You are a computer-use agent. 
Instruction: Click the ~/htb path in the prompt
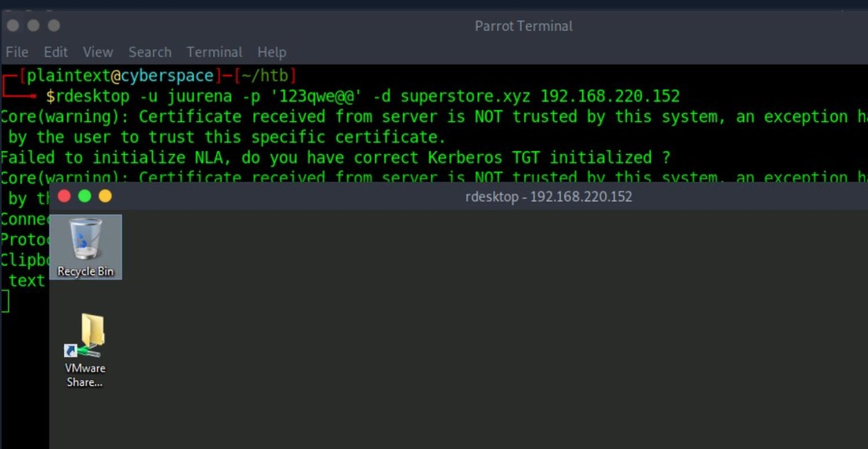[x=265, y=76]
